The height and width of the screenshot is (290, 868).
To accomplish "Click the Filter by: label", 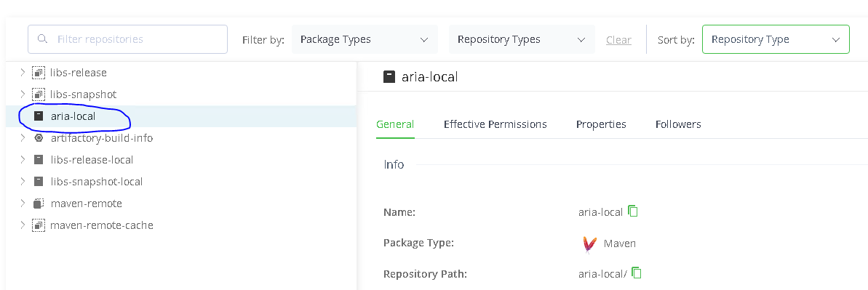I will [x=263, y=40].
